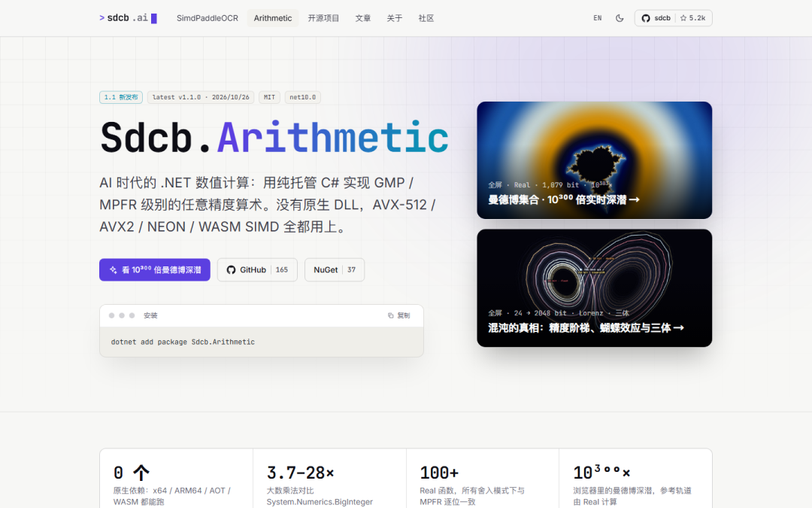Screen dimensions: 812x508
Task: Open the Lorenz chaos preview card
Action: point(595,287)
